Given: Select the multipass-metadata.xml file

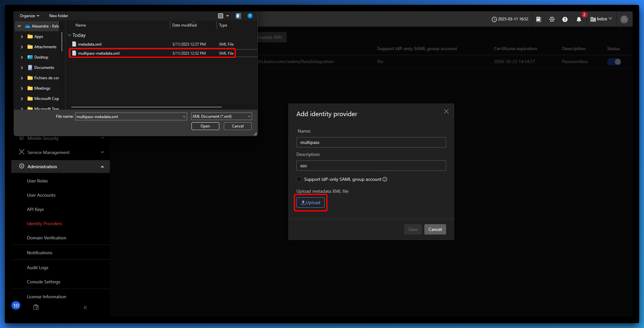Looking at the screenshot, I should coord(99,53).
